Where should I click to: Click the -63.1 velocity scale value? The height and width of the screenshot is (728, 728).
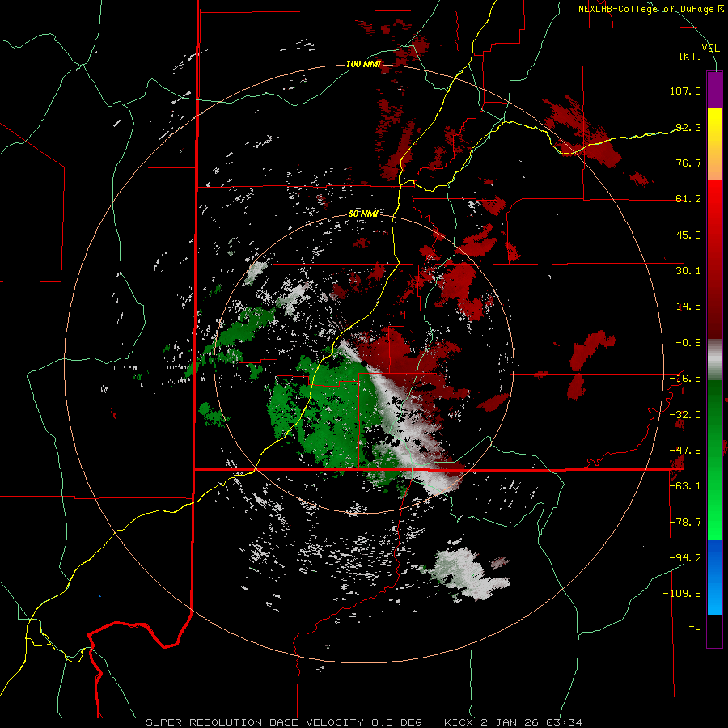click(x=685, y=486)
